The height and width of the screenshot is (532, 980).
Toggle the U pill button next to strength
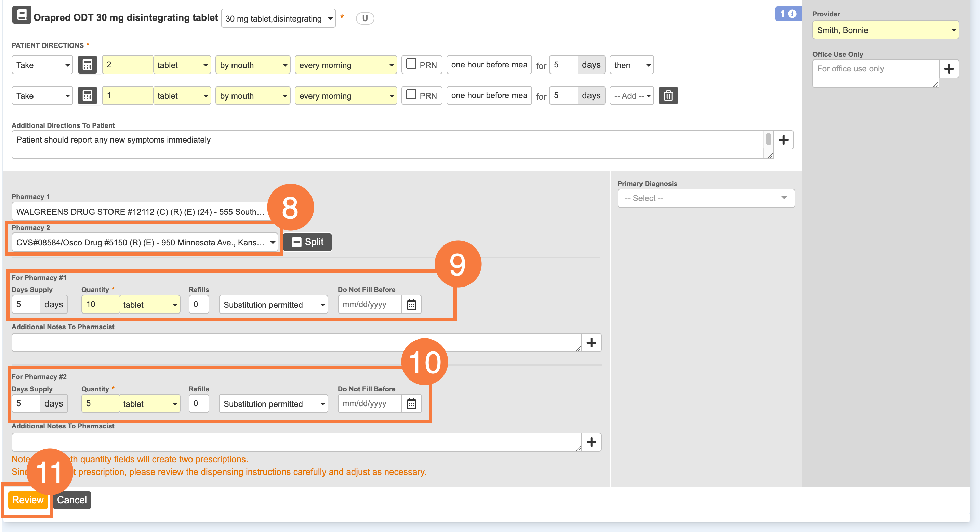(365, 18)
